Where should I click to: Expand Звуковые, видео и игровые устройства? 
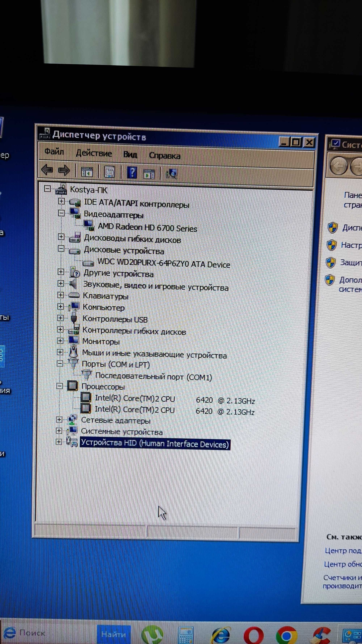[60, 283]
